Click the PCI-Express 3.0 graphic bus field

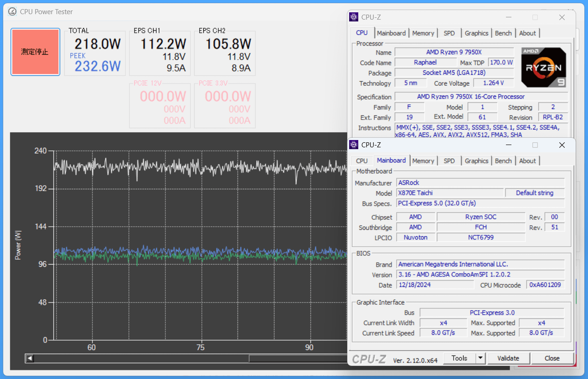pos(492,312)
